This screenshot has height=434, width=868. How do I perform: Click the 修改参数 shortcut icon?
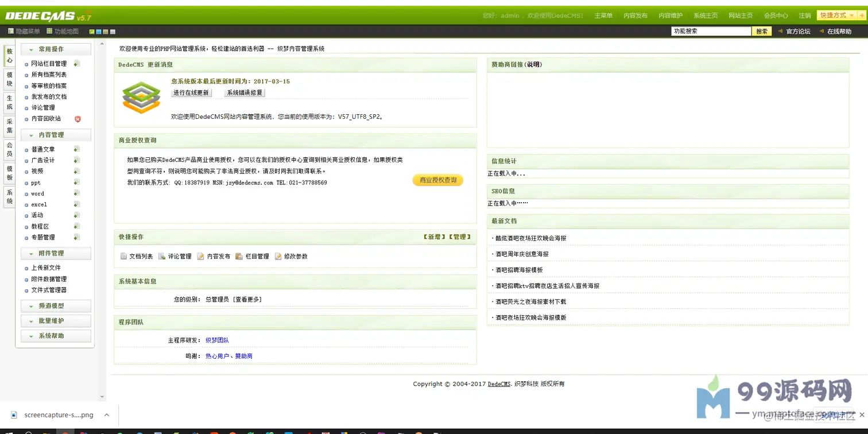click(278, 256)
